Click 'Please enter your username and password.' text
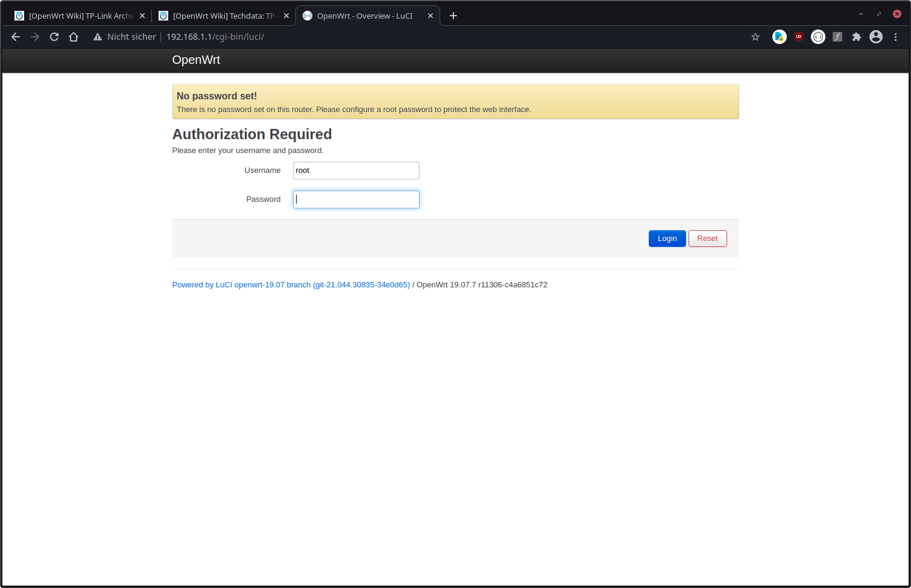The width and height of the screenshot is (911, 588). coord(248,151)
